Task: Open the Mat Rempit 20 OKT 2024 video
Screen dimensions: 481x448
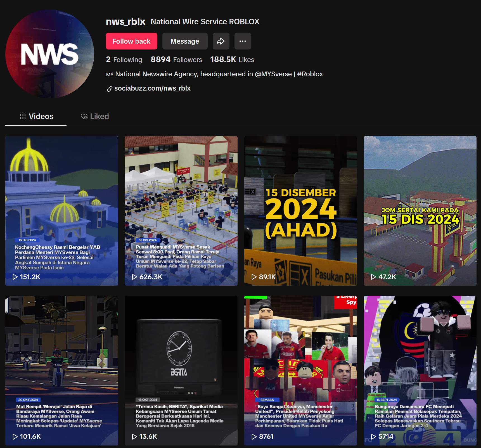Action: 62,371
